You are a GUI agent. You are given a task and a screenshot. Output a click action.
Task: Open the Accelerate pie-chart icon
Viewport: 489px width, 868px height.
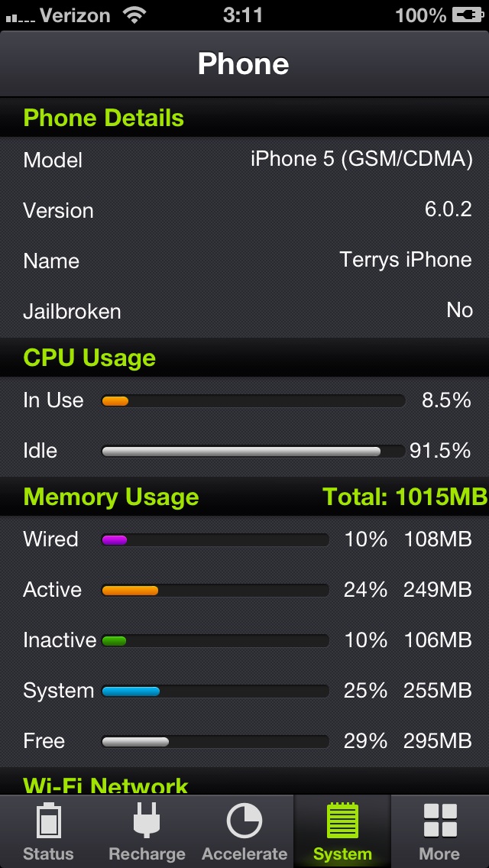click(244, 821)
